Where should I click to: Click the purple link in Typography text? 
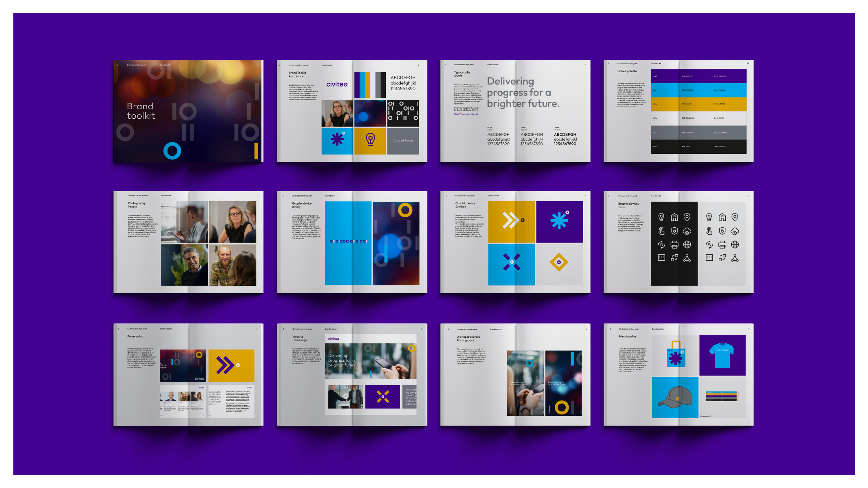pyautogui.click(x=466, y=114)
